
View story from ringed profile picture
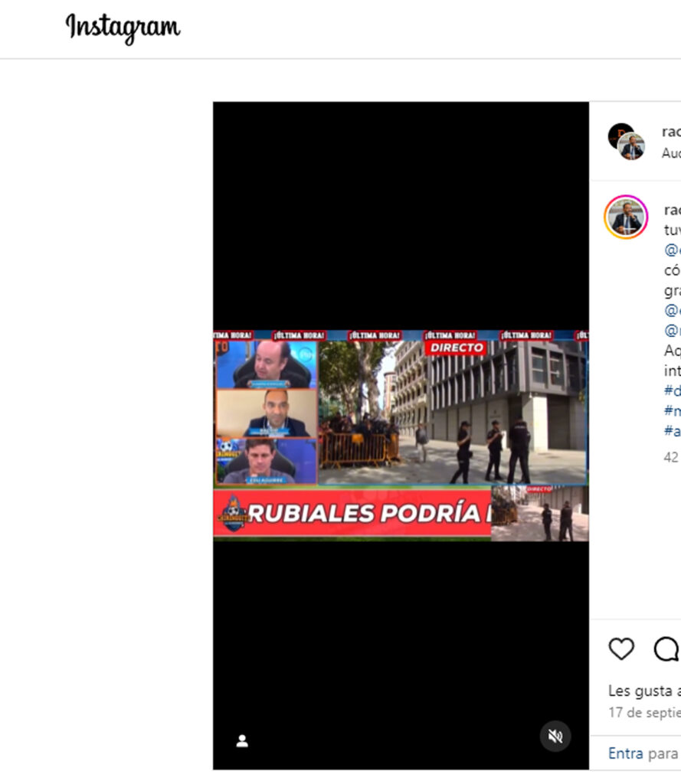(626, 217)
